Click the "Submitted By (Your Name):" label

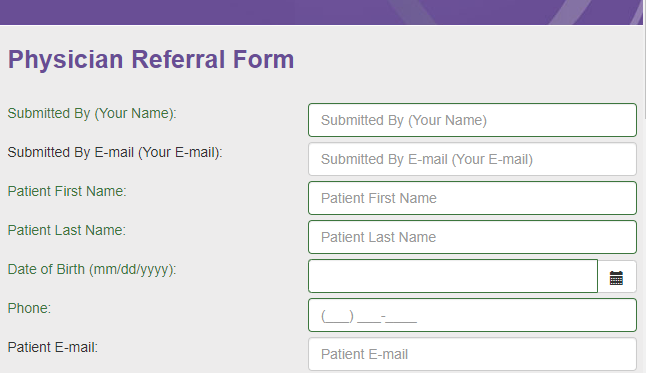[x=92, y=113]
